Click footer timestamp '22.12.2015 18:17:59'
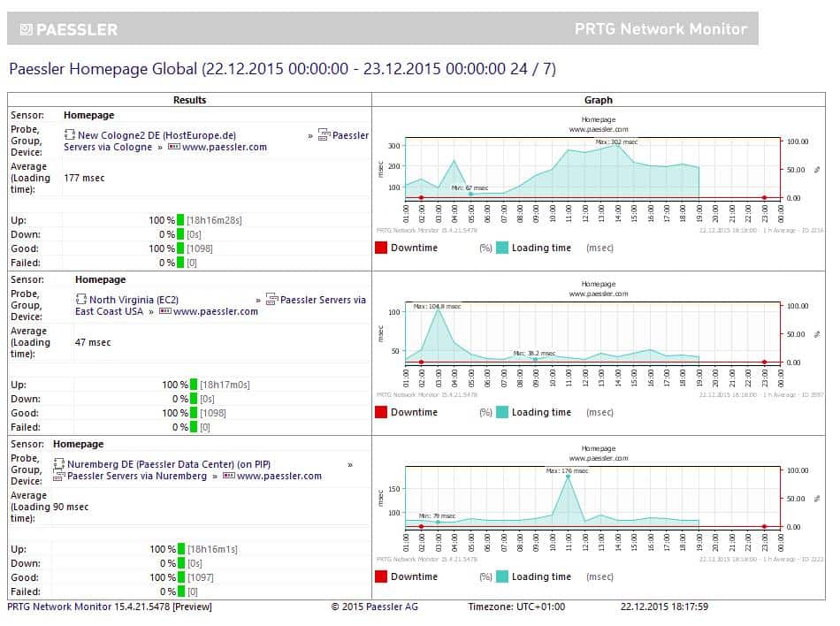The width and height of the screenshot is (840, 626). tap(664, 607)
